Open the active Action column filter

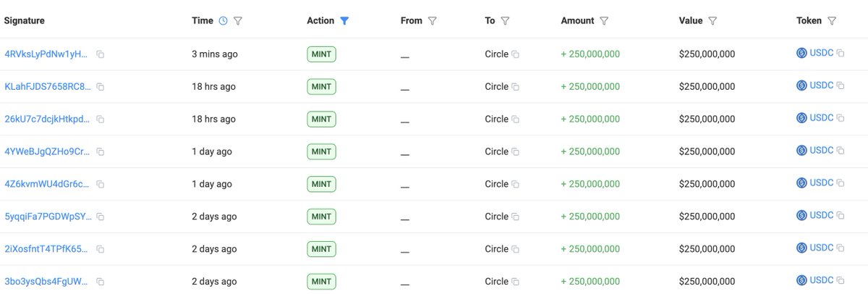(x=344, y=21)
